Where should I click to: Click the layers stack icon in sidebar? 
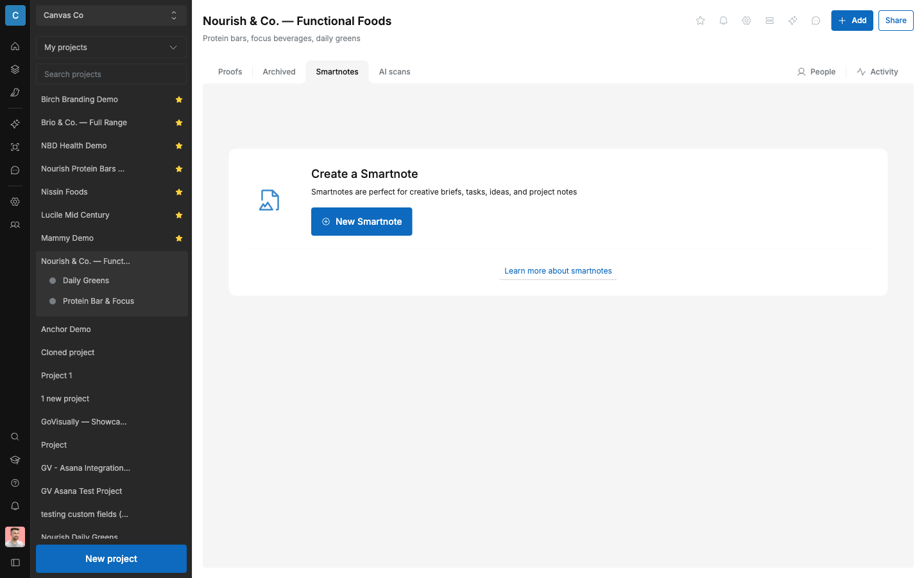[15, 69]
